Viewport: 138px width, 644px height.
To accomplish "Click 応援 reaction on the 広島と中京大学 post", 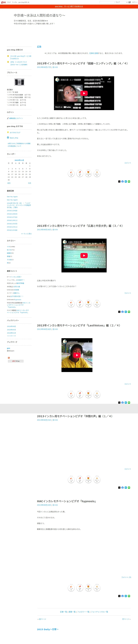I will coord(80,304).
